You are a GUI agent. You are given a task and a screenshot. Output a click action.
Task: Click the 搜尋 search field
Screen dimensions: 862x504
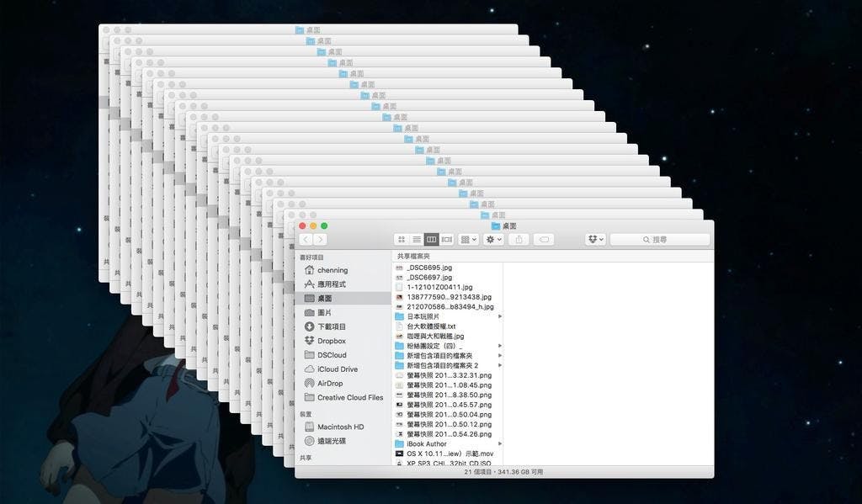pyautogui.click(x=660, y=240)
